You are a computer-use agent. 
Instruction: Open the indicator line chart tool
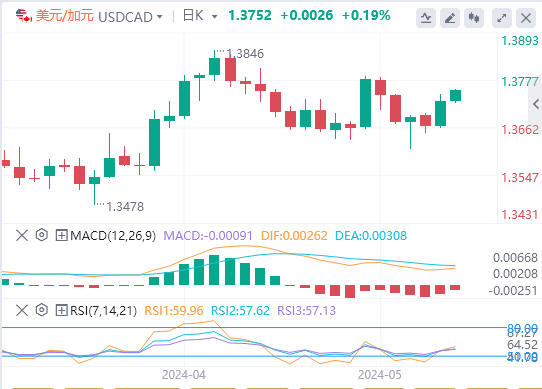pyautogui.click(x=426, y=18)
